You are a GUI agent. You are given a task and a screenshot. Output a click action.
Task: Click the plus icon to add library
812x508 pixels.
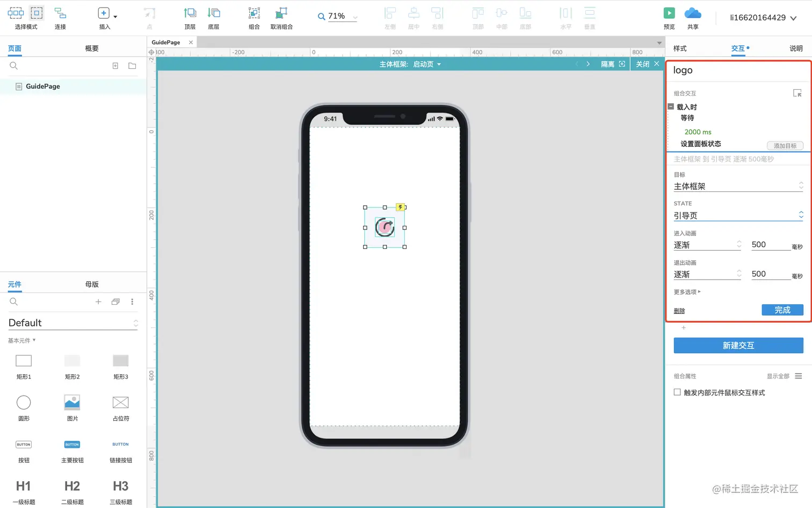point(98,302)
